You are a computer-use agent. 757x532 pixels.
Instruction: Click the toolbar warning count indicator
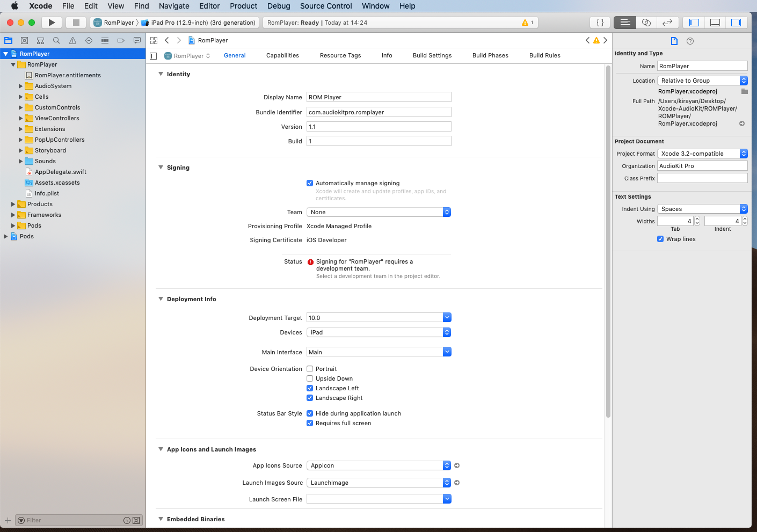528,23
